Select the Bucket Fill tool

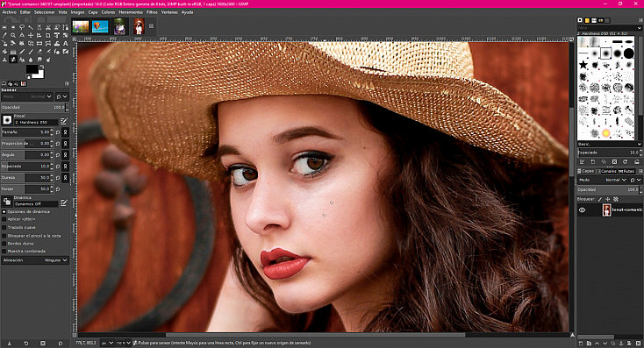pos(4,52)
